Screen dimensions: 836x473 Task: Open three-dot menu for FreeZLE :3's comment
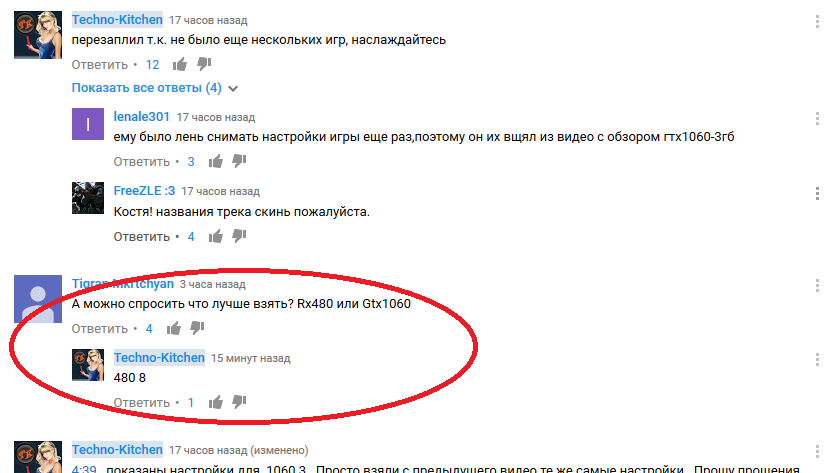[x=817, y=193]
